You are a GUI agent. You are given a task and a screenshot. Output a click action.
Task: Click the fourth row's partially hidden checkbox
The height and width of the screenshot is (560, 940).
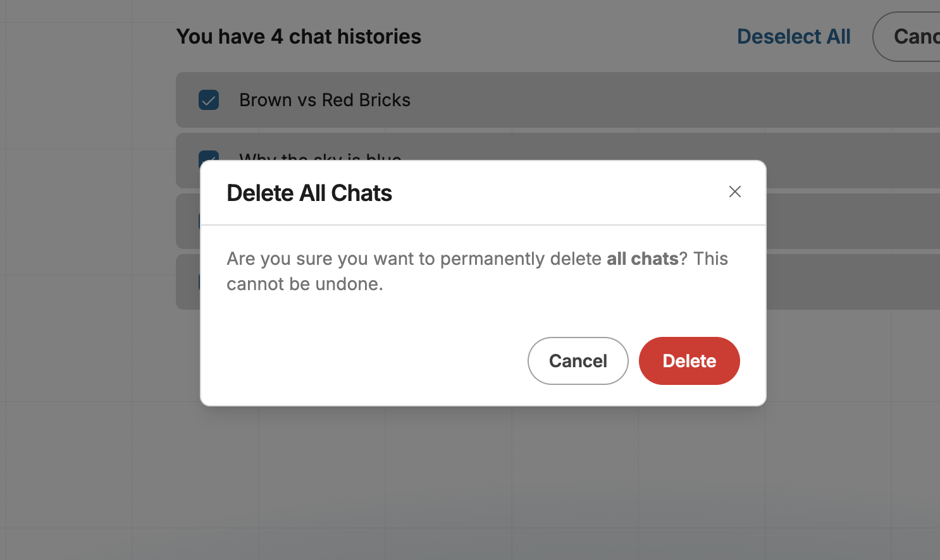click(199, 282)
